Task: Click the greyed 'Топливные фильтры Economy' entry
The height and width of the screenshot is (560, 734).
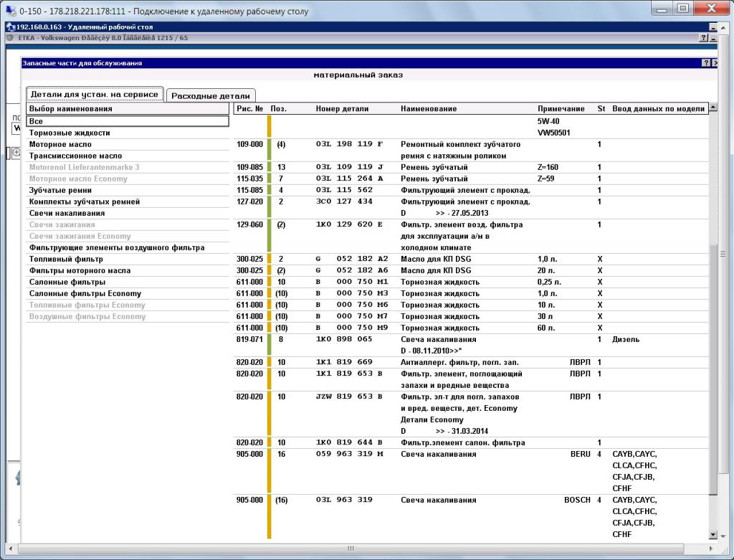Action: 128,305
